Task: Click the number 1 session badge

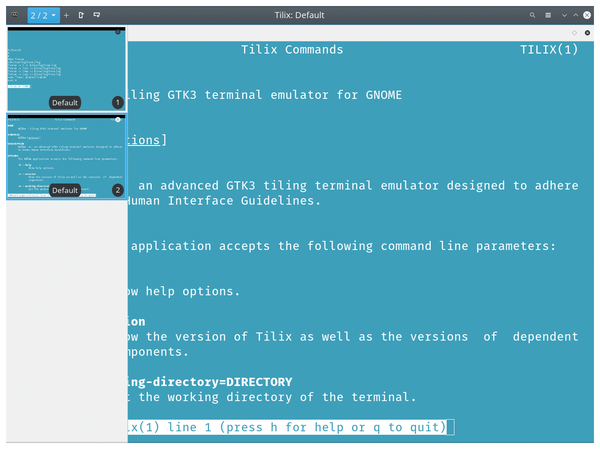Action: 118,103
